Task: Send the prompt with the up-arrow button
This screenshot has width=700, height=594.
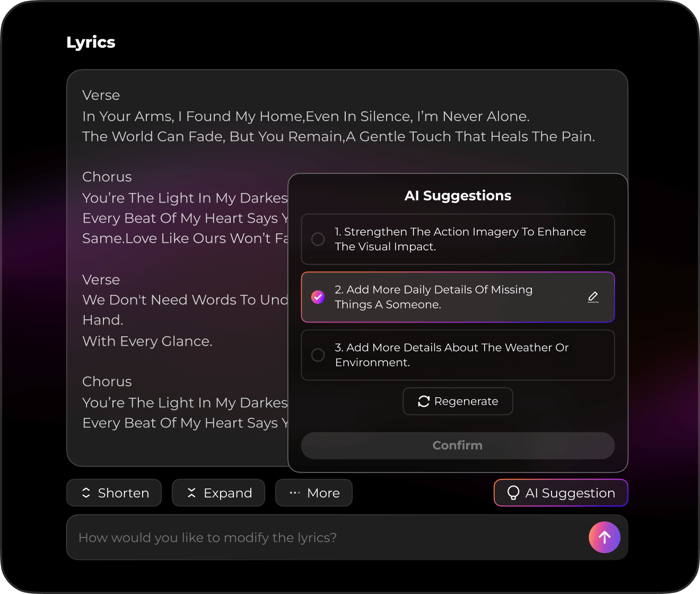Action: pos(604,537)
